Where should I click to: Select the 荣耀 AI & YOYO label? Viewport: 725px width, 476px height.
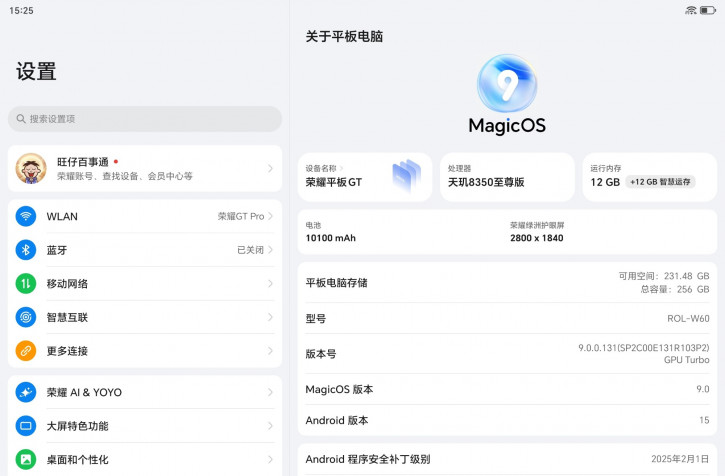(84, 392)
